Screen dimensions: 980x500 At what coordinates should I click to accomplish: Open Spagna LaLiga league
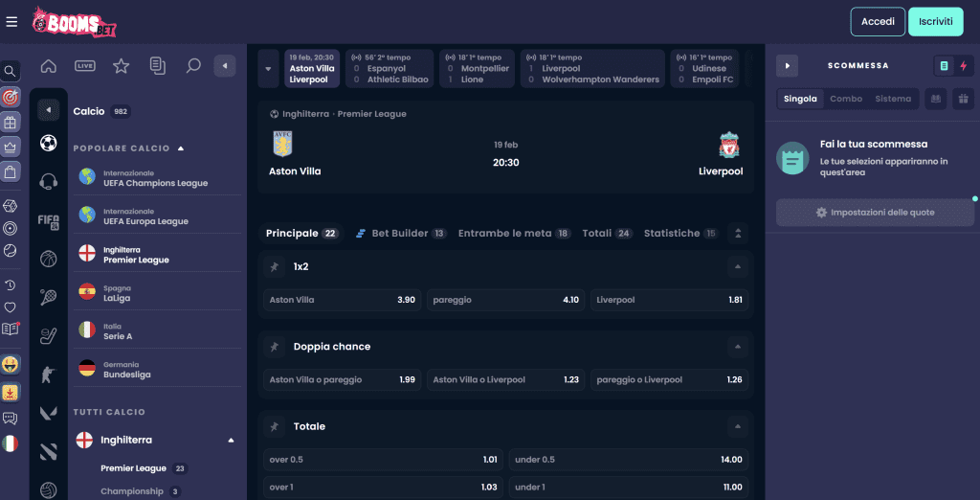tap(157, 293)
